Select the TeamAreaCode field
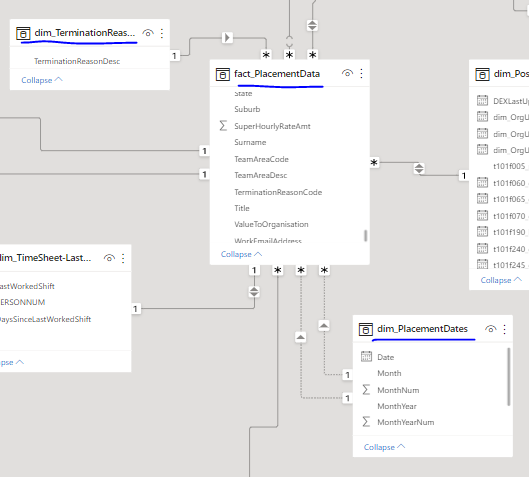This screenshot has height=477, width=529. pos(261,159)
